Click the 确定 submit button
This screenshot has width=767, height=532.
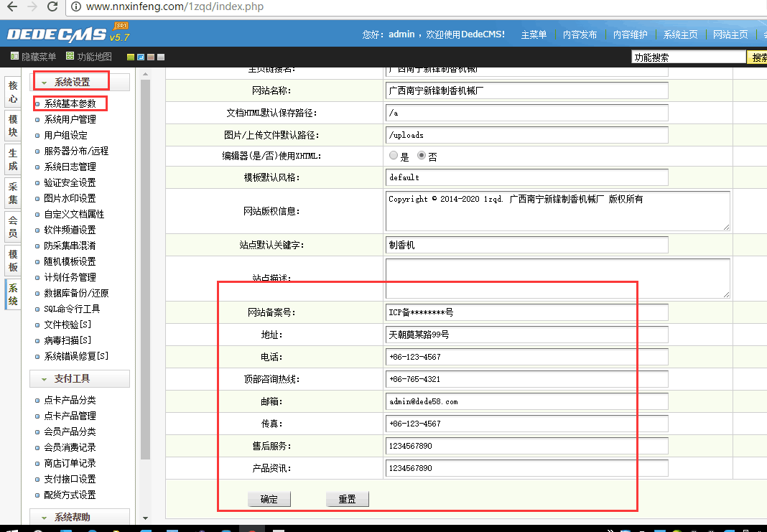click(x=269, y=499)
